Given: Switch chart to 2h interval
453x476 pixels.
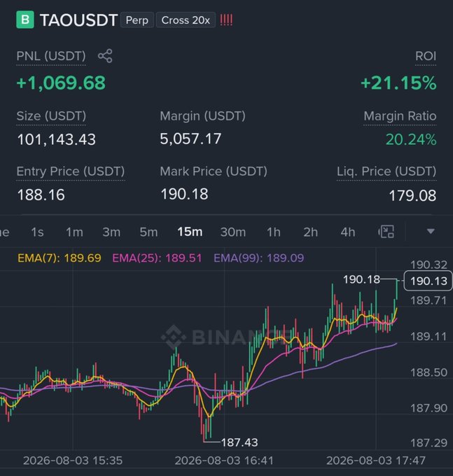Looking at the screenshot, I should (311, 232).
